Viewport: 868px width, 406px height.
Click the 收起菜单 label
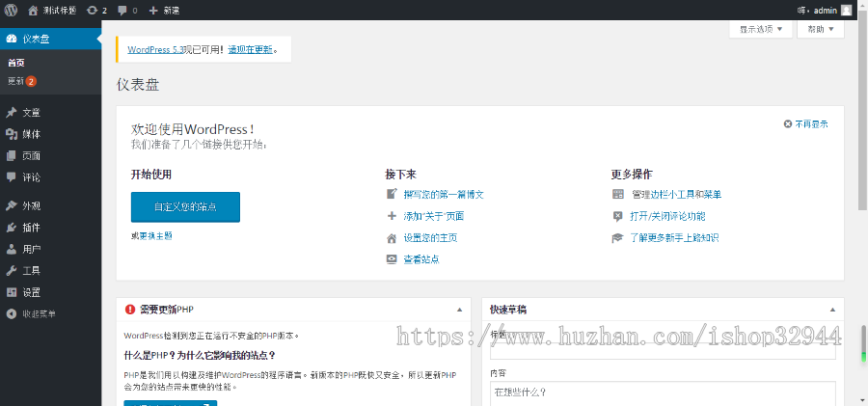(x=40, y=314)
